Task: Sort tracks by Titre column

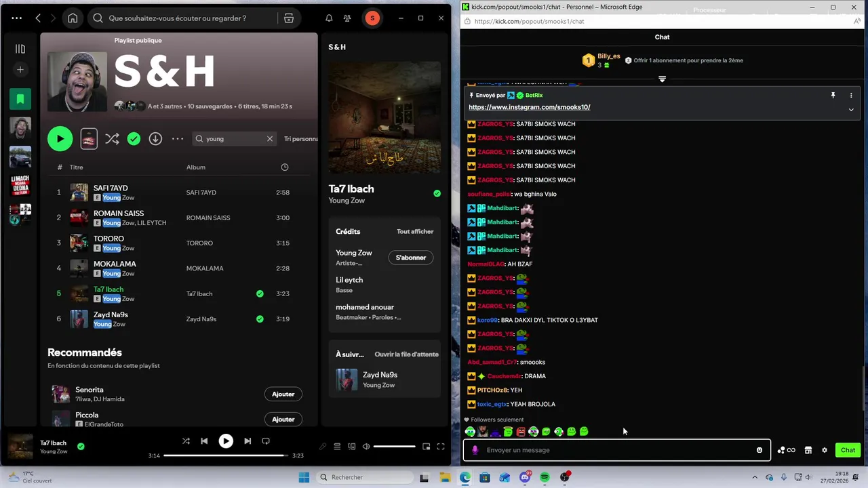Action: pos(77,167)
